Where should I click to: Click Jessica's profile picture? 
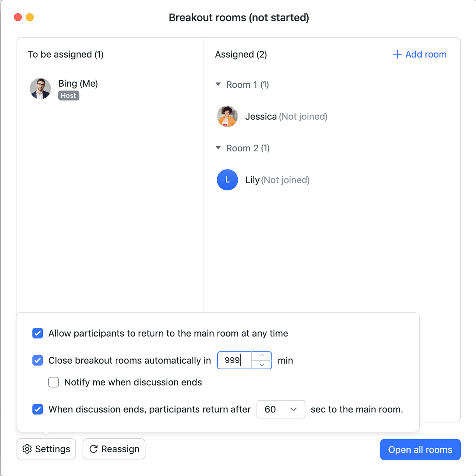pyautogui.click(x=227, y=116)
